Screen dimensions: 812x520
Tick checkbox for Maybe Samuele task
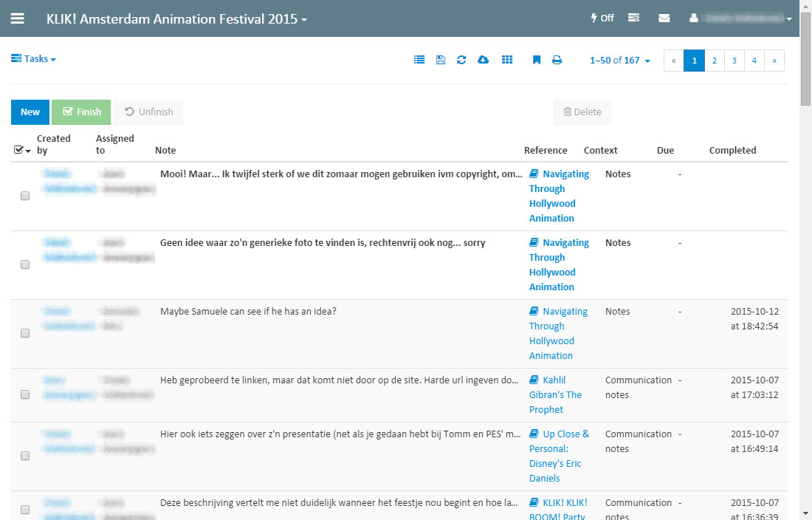(25, 334)
